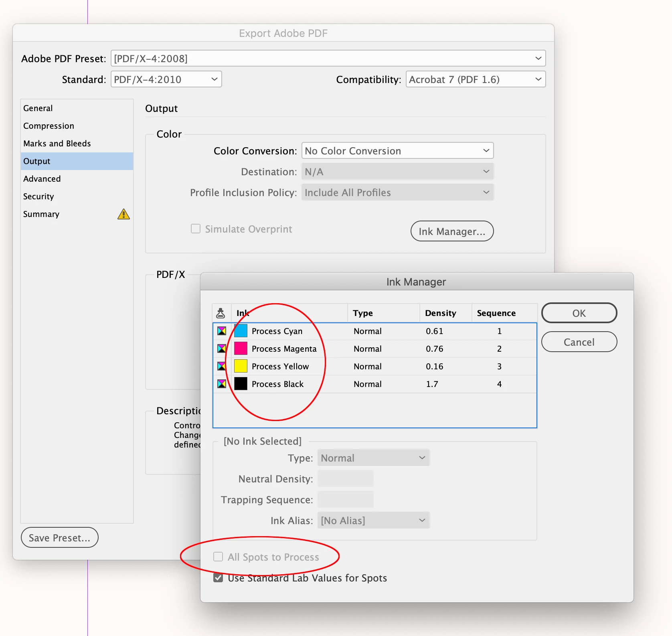Open the ink Type Normal dropdown
This screenshot has width=672, height=636.
pos(373,458)
